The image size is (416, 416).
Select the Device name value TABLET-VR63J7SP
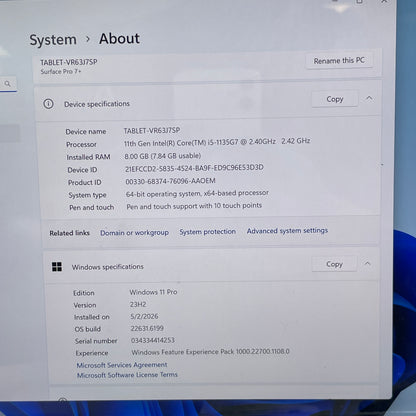click(x=152, y=130)
